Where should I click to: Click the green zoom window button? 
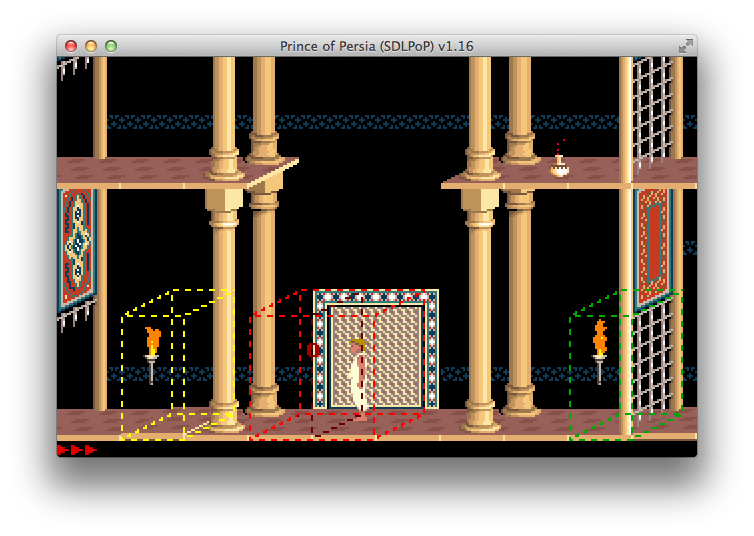111,46
